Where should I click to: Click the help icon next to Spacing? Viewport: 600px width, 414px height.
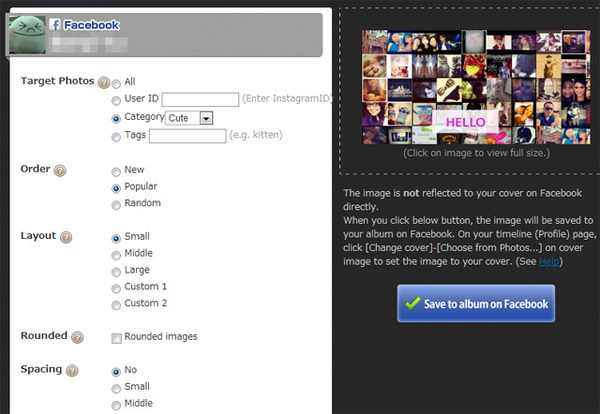[x=73, y=371]
